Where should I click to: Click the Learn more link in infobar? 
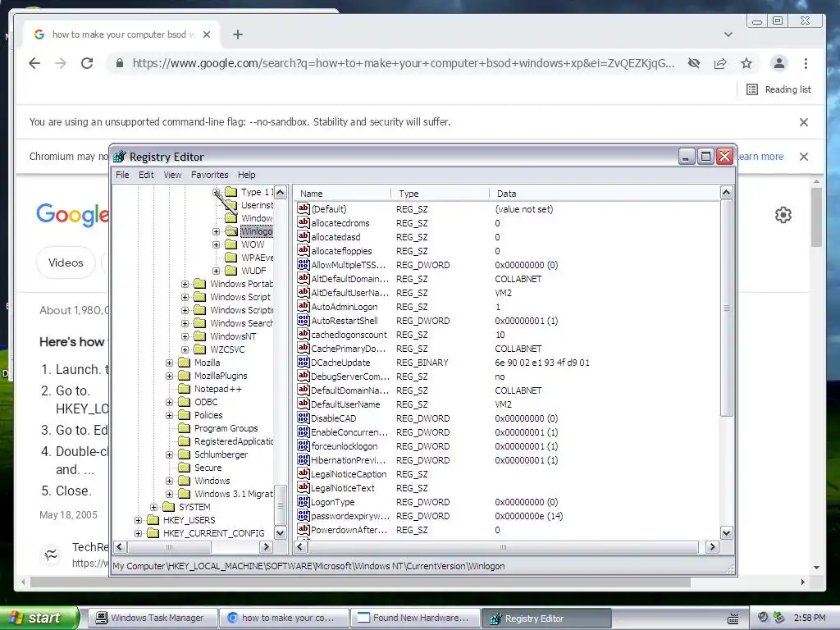click(x=760, y=157)
